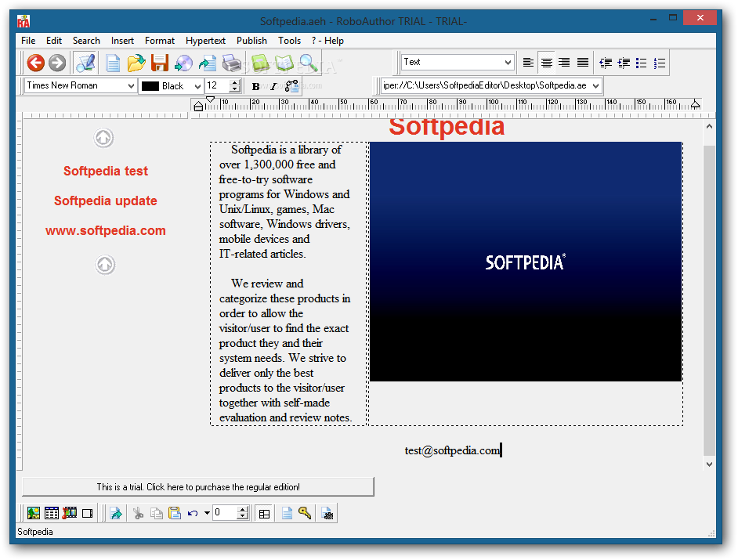The image size is (738, 560).
Task: Toggle the edit mode pen icon
Action: pyautogui.click(x=85, y=63)
